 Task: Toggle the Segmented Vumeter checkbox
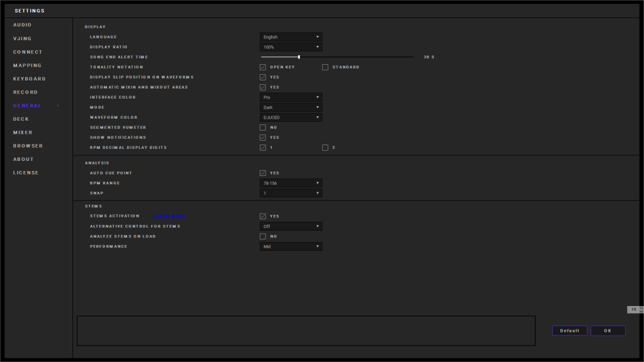click(263, 128)
